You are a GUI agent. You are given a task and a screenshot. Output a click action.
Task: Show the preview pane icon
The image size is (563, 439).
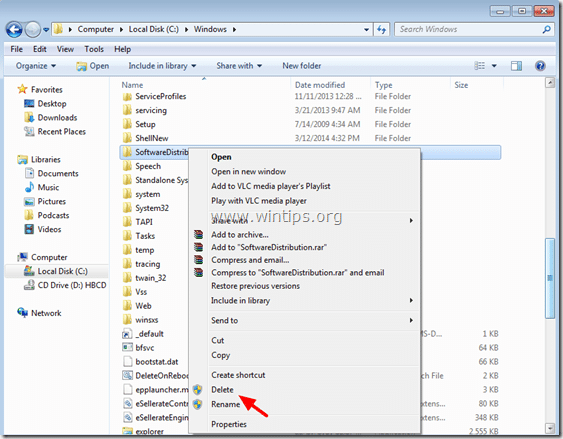pos(516,66)
